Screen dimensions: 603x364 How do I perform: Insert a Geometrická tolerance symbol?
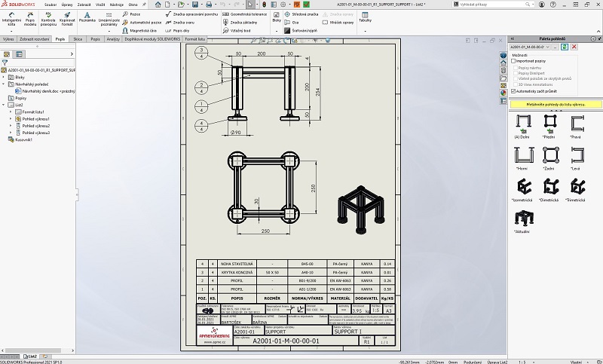247,14
